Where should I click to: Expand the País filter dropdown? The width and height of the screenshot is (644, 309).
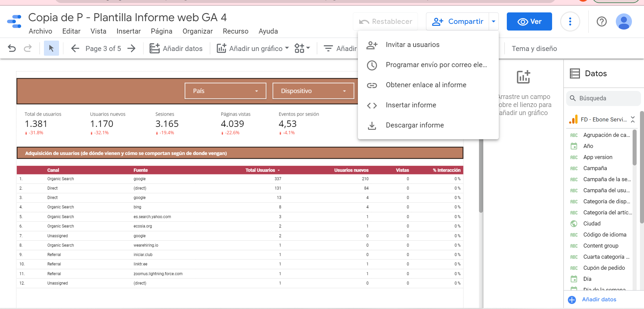coord(225,91)
